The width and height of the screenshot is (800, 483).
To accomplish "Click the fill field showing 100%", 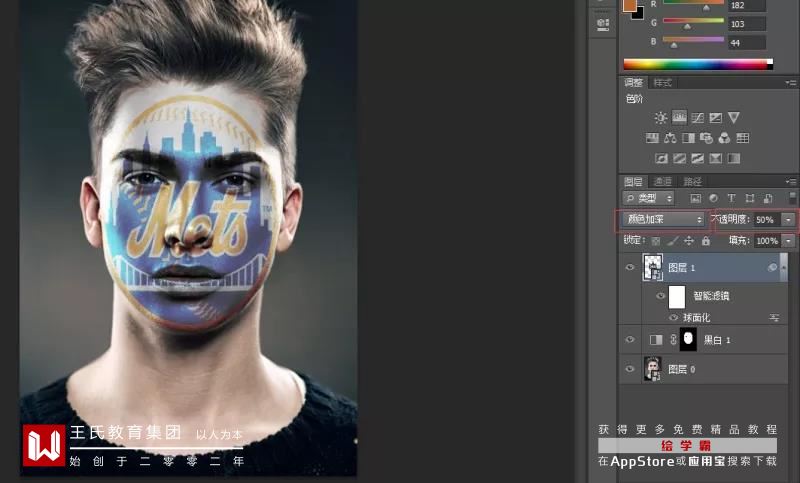I will (x=767, y=241).
